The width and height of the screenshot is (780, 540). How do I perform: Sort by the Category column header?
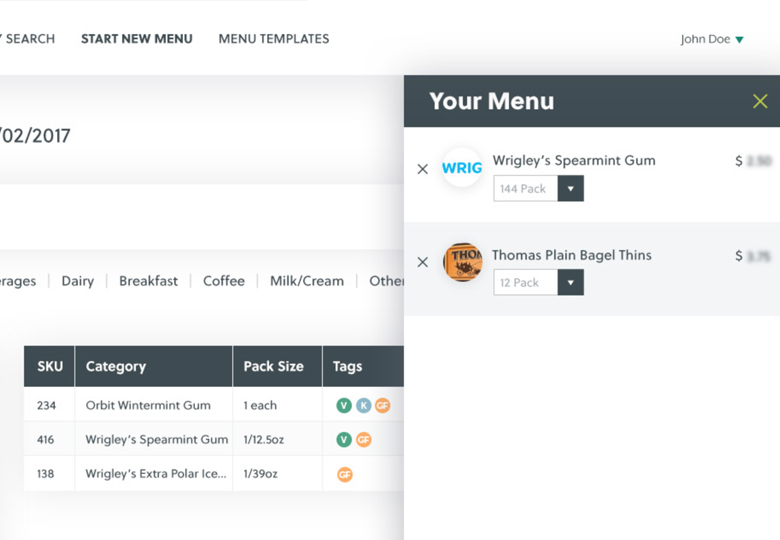(154, 366)
